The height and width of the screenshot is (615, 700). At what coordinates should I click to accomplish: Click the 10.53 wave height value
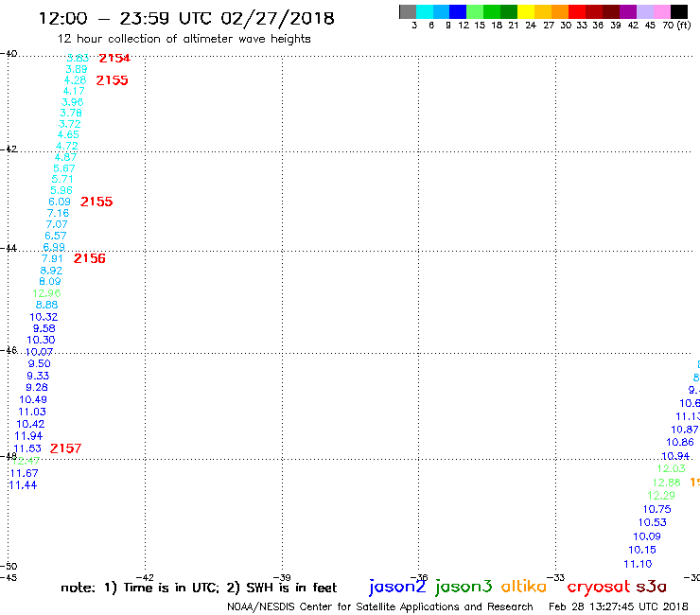[x=653, y=522]
